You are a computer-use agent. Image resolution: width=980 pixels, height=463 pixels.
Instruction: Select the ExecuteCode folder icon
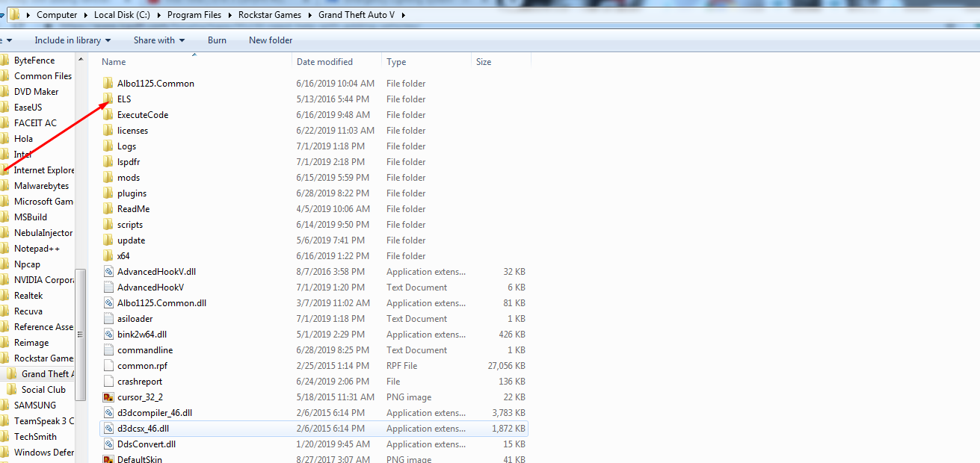tap(108, 115)
